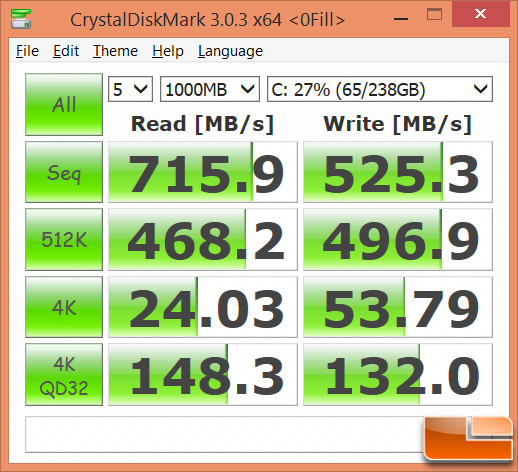
Task: Click the Seq read result 715.9
Action: (x=203, y=172)
